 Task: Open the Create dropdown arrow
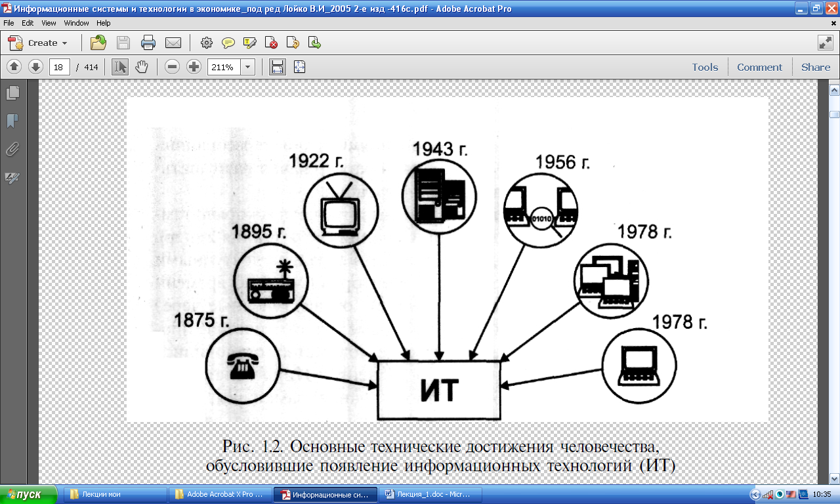coord(64,43)
